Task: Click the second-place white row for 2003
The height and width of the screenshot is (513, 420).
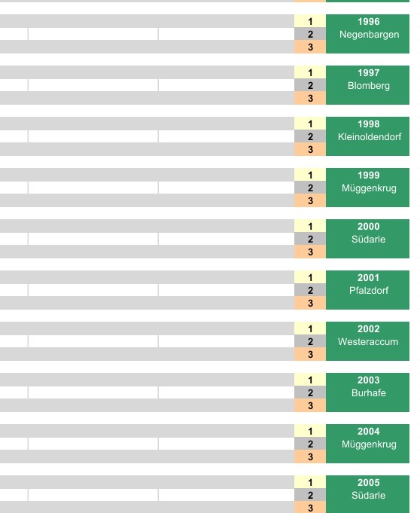Action: (x=147, y=392)
